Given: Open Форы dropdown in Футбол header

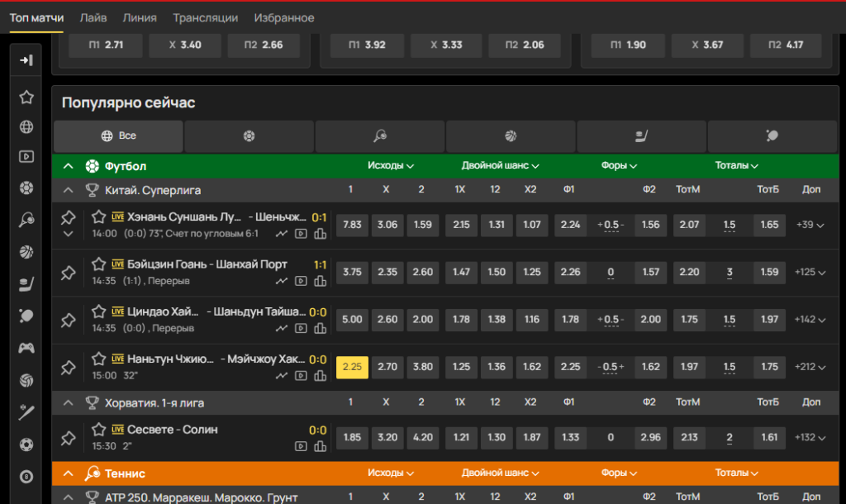Looking at the screenshot, I should tap(619, 166).
